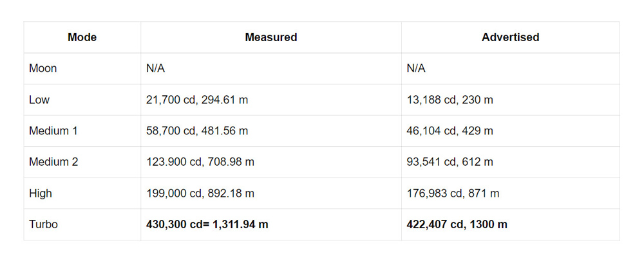Select the Low mode cell

coord(39,100)
